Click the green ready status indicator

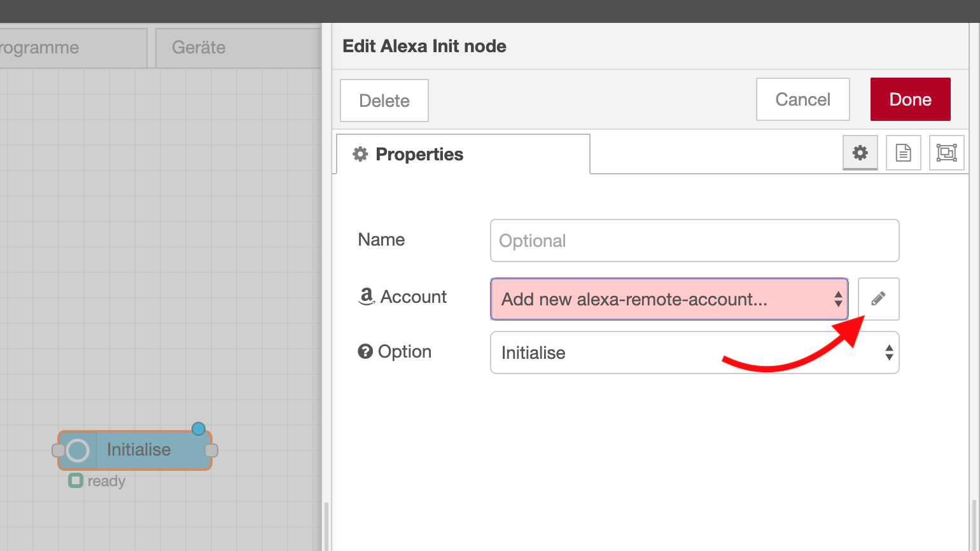76,480
